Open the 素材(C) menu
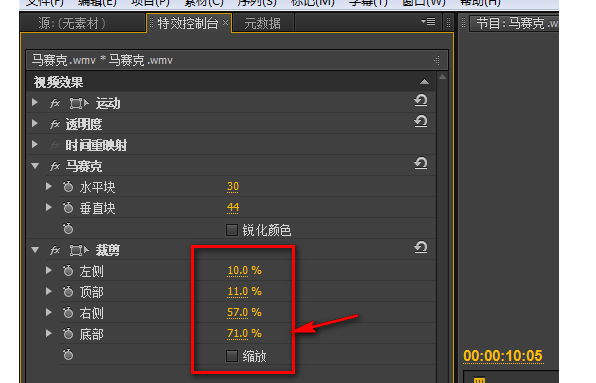 tap(204, 3)
